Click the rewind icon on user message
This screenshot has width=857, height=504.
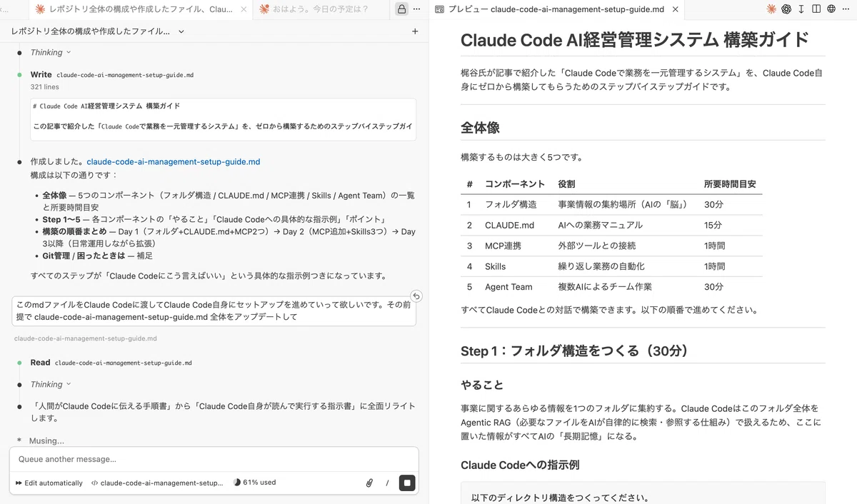(x=416, y=296)
